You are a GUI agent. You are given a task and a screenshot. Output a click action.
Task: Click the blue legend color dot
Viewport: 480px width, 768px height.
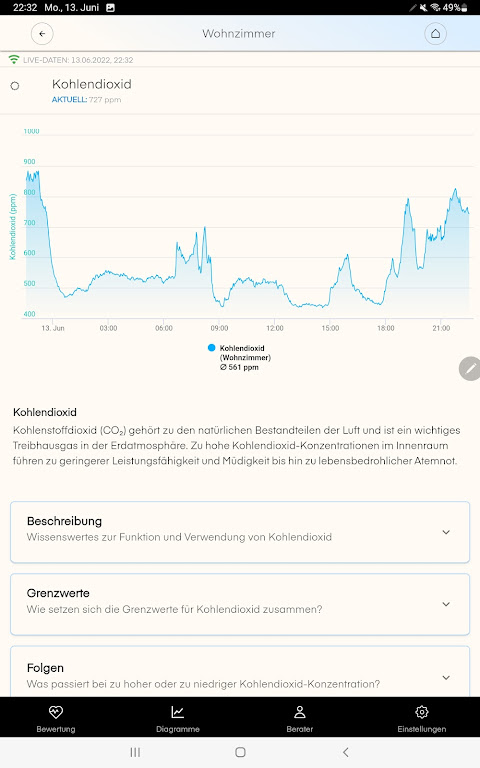212,348
